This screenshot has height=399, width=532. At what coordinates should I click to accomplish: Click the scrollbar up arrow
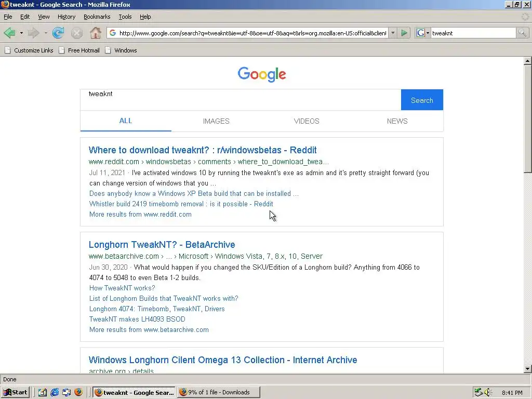[x=528, y=61]
